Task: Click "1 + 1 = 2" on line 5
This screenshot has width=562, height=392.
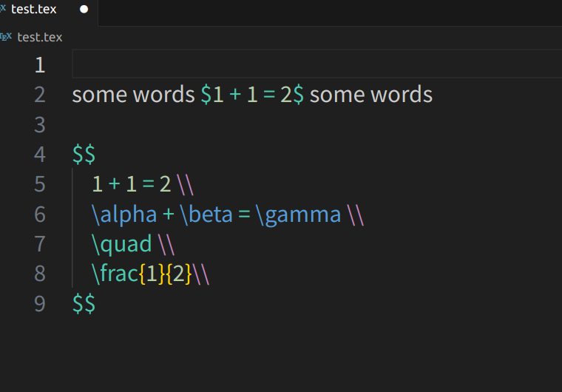Action: tap(132, 184)
